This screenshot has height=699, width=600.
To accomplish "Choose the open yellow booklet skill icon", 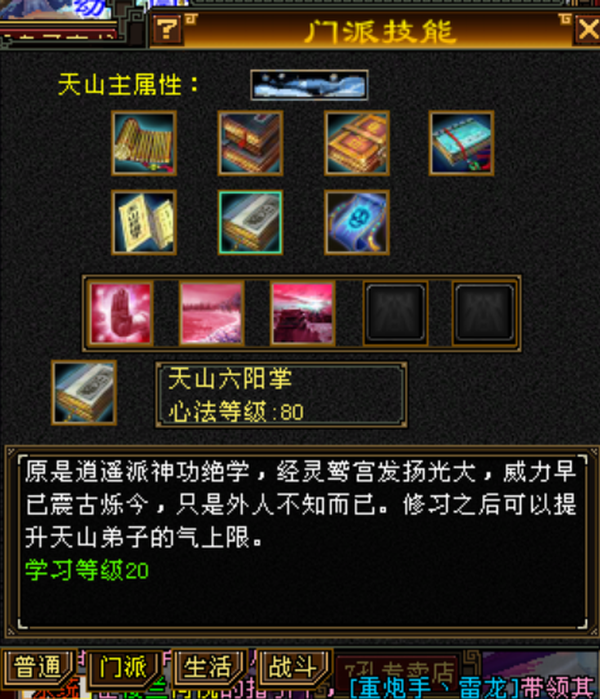I will coord(144,222).
